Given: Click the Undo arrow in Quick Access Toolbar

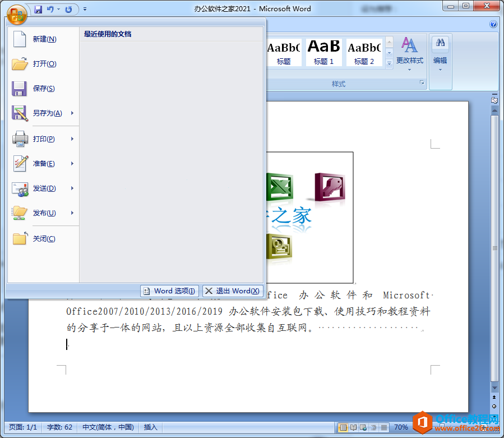Looking at the screenshot, I should tap(50, 10).
